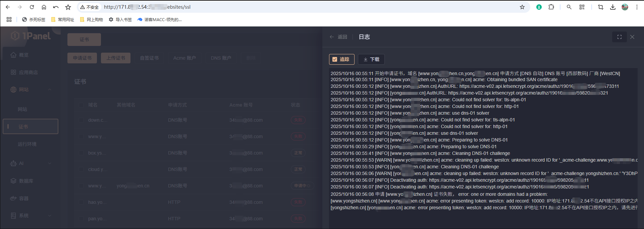This screenshot has width=644, height=229.
Task: Switch to Acme 账户 tab
Action: point(184,58)
